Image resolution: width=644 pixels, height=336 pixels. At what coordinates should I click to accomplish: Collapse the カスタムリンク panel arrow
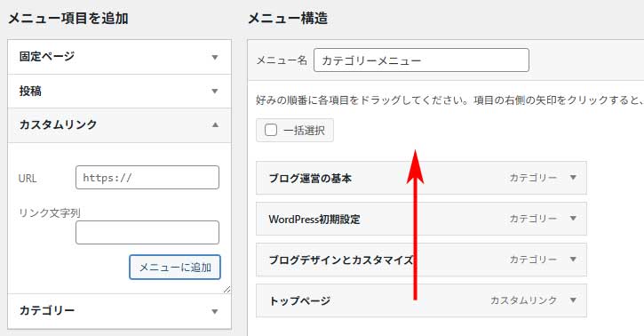tap(215, 124)
